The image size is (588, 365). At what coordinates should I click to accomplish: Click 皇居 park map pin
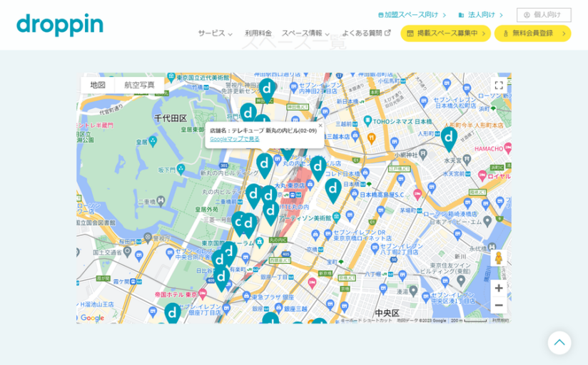point(153,142)
